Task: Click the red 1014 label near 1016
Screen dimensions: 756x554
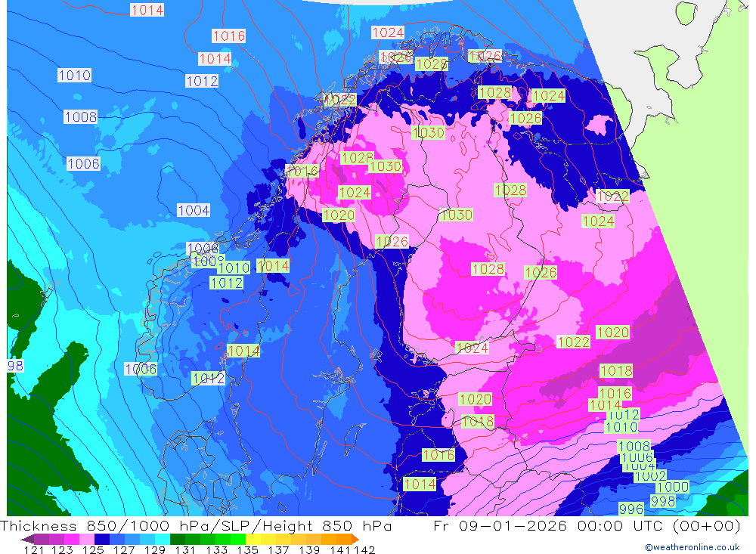Action: (x=215, y=59)
